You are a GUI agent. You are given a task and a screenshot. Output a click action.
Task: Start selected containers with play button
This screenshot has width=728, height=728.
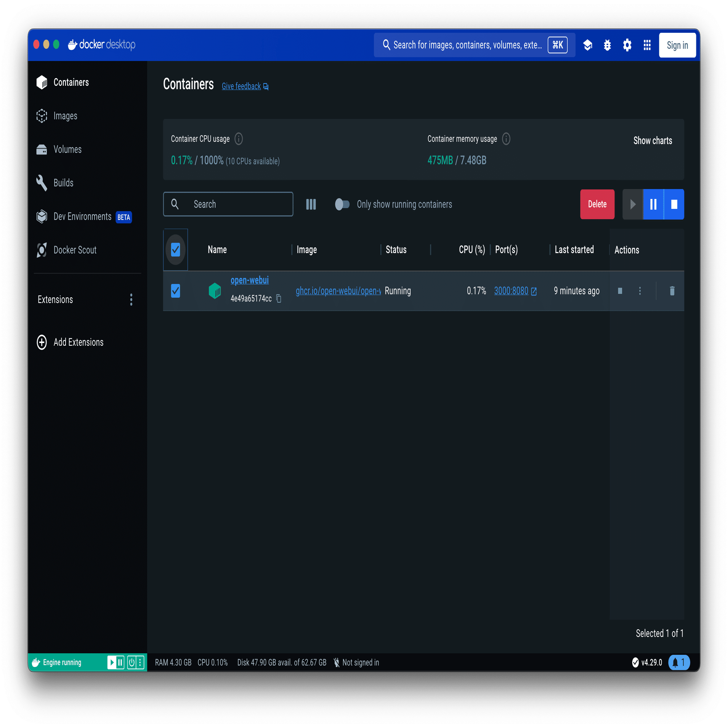(x=633, y=204)
